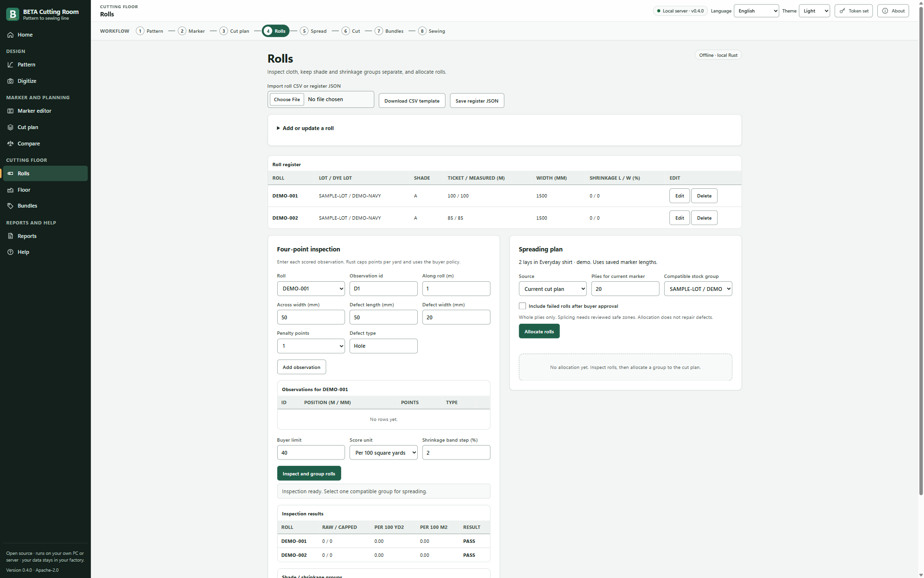Click Download CSV template button
This screenshot has width=924, height=578.
pyautogui.click(x=412, y=101)
